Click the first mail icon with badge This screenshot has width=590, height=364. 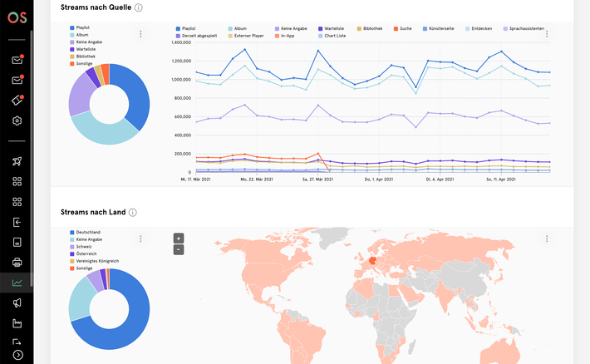17,60
